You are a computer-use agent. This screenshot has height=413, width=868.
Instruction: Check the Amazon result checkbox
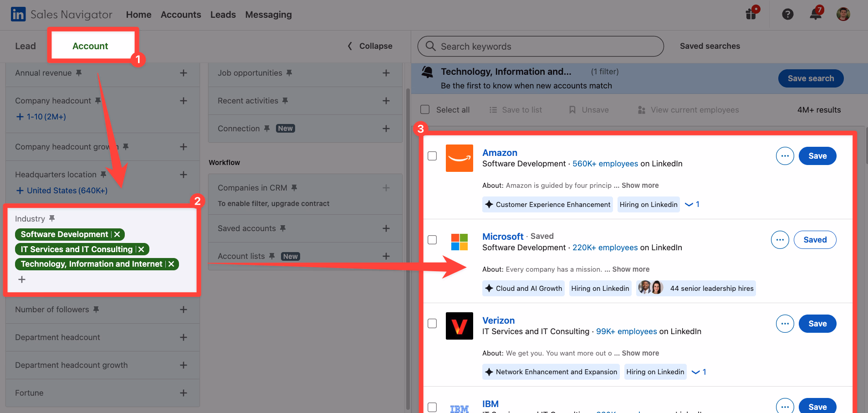click(432, 156)
